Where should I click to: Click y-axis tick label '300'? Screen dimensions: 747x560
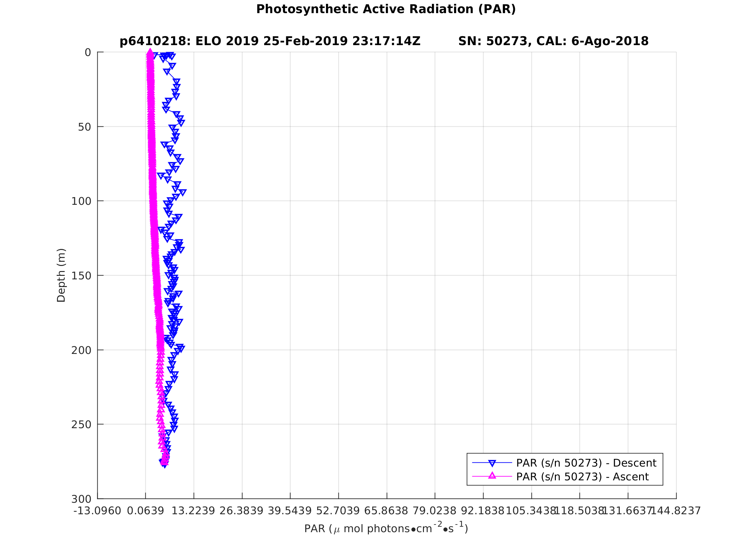(x=81, y=499)
